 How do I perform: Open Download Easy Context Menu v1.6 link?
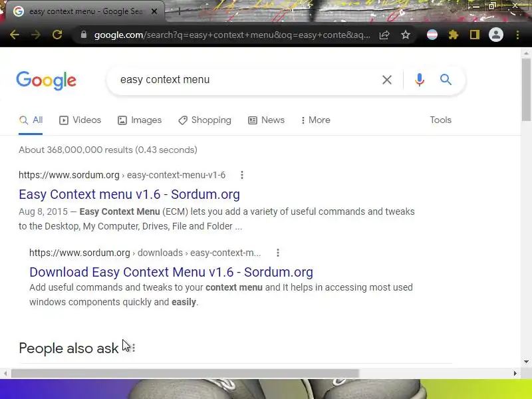pyautogui.click(x=171, y=272)
